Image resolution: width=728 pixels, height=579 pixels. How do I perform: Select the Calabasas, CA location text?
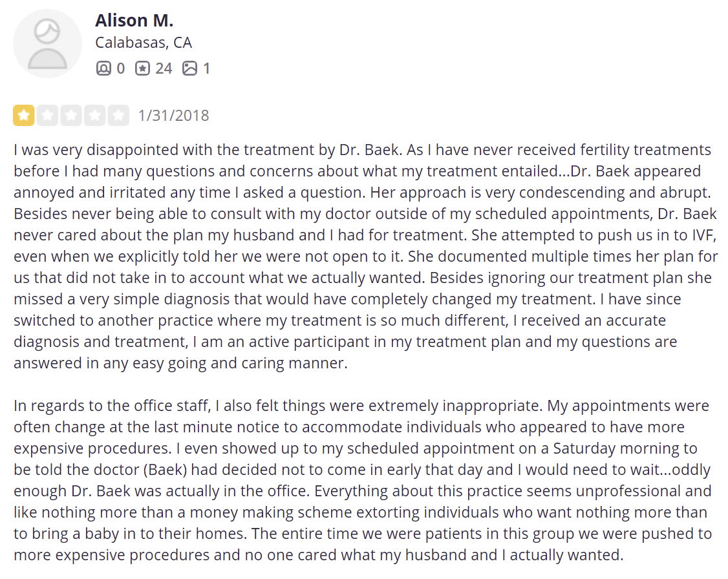click(144, 43)
